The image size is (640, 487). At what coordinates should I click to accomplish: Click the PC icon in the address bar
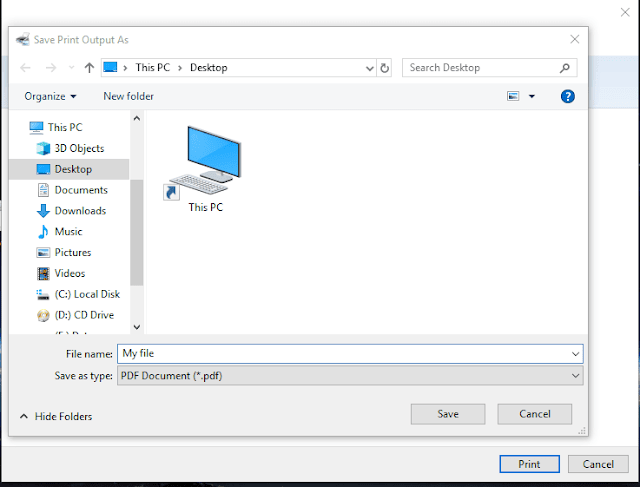[x=110, y=67]
